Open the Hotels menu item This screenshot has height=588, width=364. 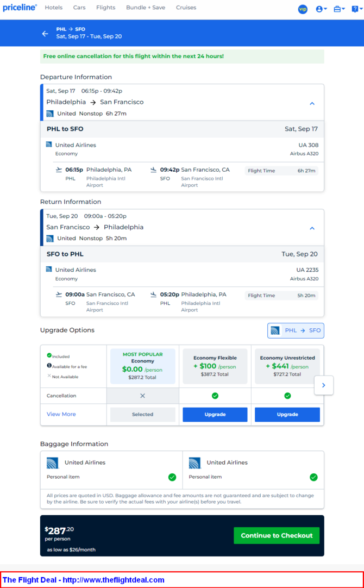pos(54,8)
